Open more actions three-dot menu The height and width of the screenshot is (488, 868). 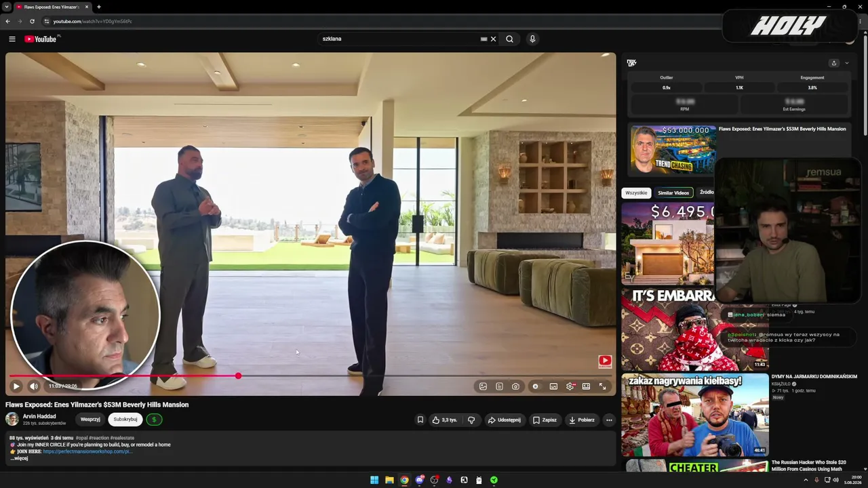click(609, 420)
